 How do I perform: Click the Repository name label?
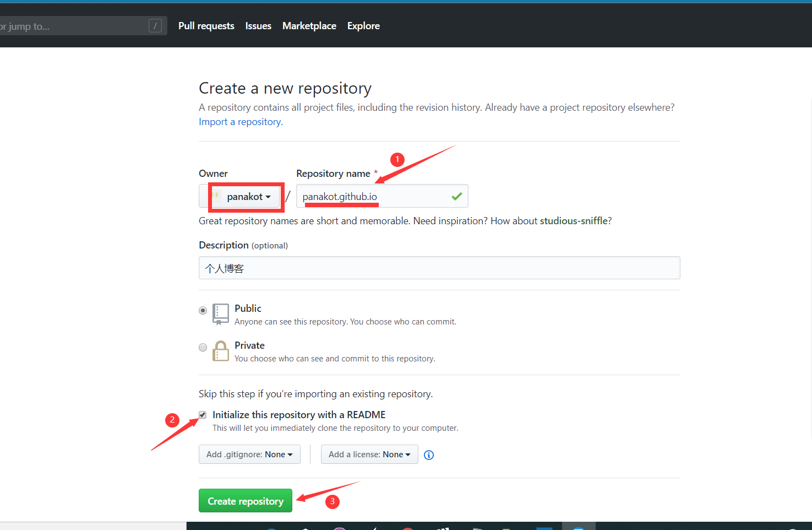333,174
